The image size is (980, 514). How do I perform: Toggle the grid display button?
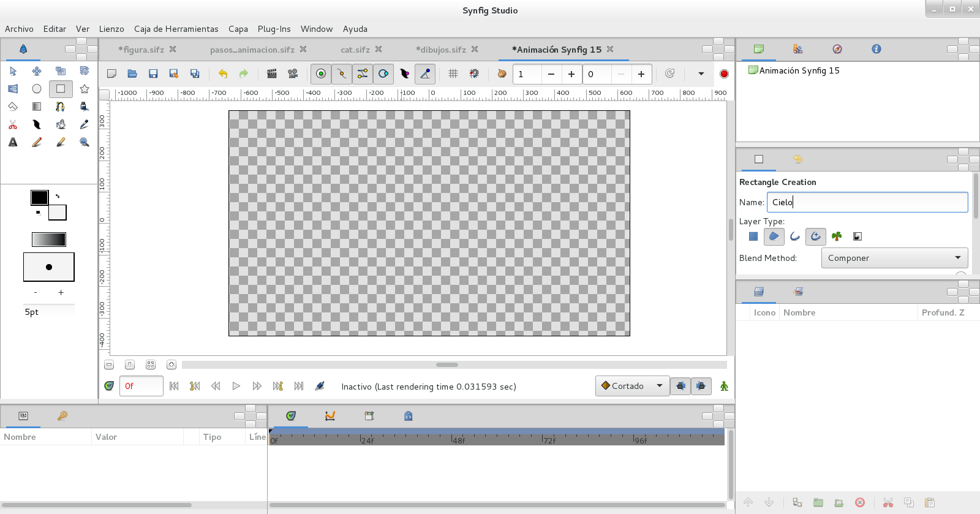coord(453,74)
